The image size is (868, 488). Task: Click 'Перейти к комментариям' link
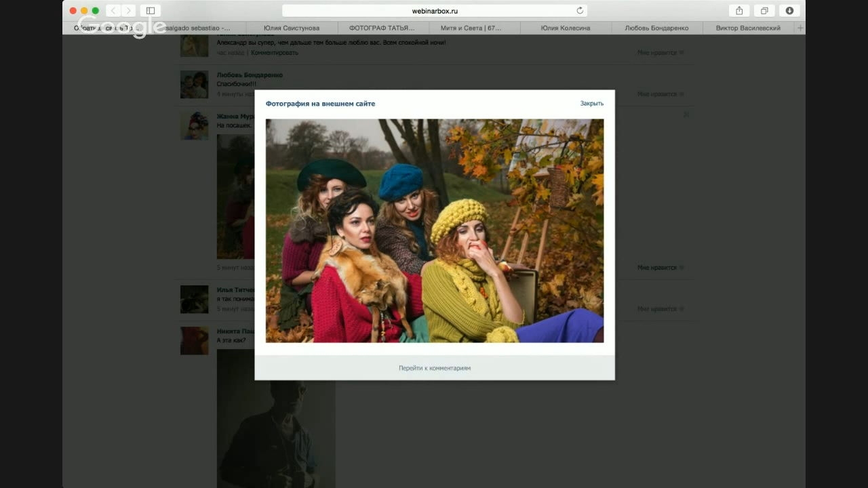click(435, 368)
